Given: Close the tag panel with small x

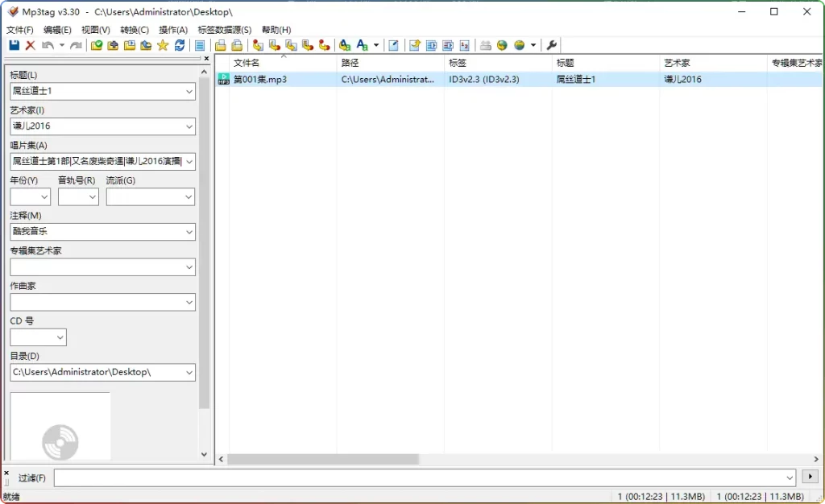Looking at the screenshot, I should click(206, 58).
